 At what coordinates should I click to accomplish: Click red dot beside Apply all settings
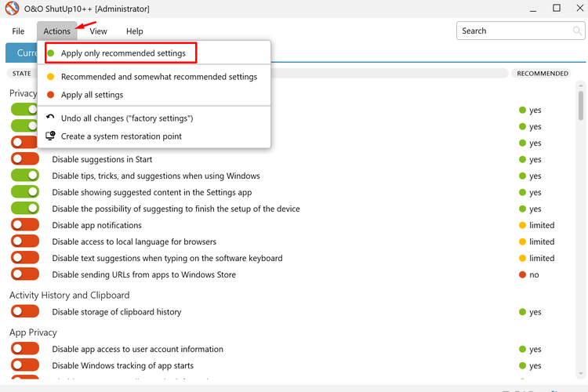coord(51,95)
